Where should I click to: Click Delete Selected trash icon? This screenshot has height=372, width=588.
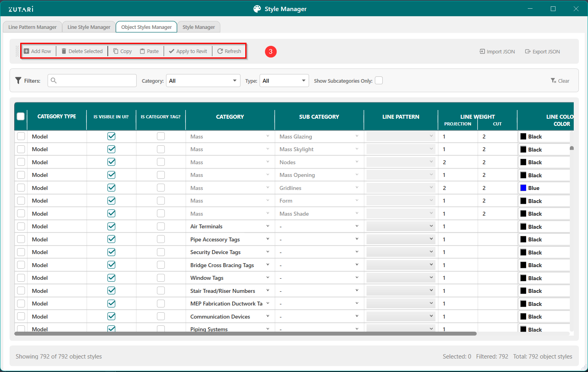click(x=64, y=51)
